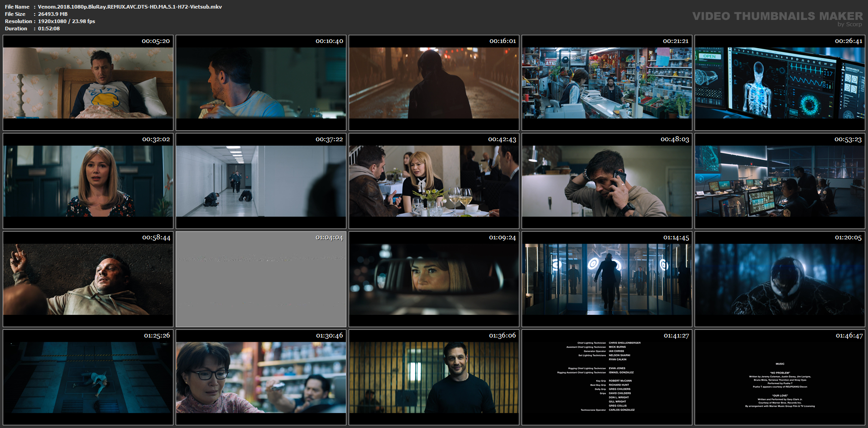Select the thumbnail stamped 00:10:40

[x=261, y=83]
